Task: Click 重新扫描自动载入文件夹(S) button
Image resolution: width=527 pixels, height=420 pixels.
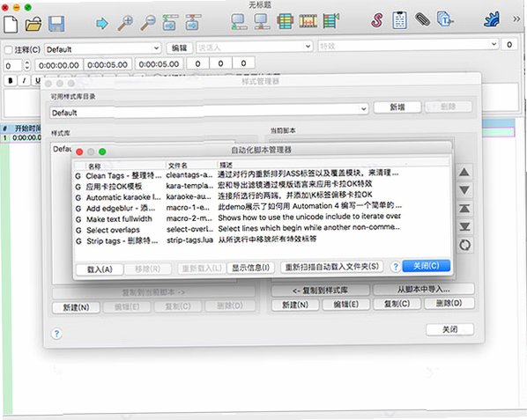Action: (x=332, y=267)
